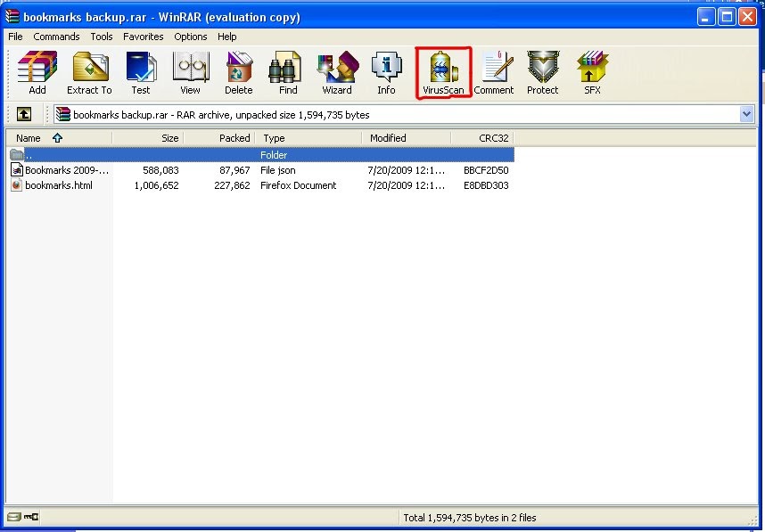765x532 pixels.
Task: Click the Delete toolbar icon
Action: click(237, 71)
